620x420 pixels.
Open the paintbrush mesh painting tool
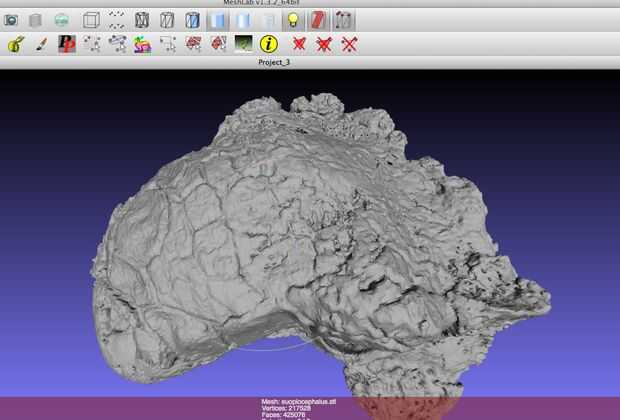click(x=41, y=44)
